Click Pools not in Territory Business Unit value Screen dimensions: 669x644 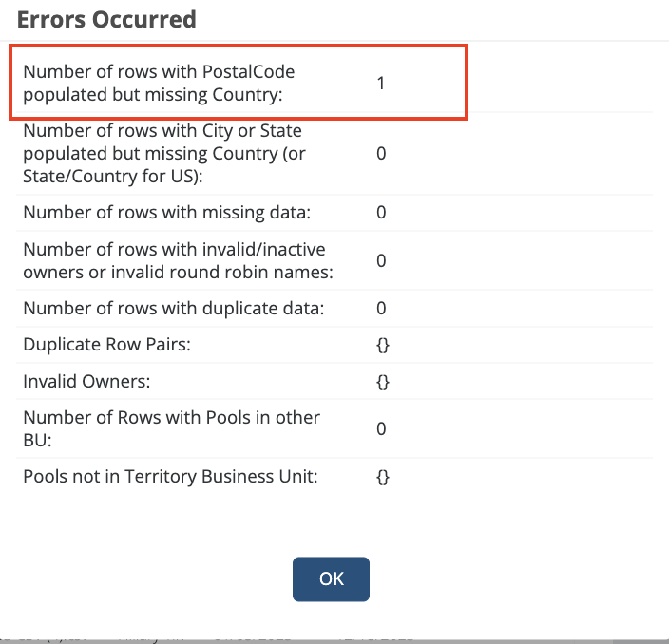382,476
